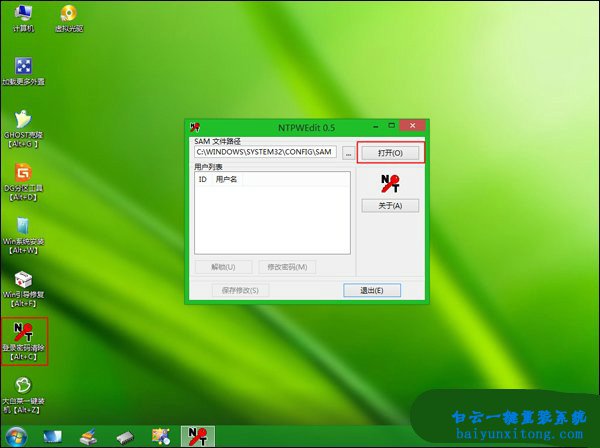This screenshot has height=448, width=600.
Task: Click the ID column header
Action: pyautogui.click(x=203, y=179)
